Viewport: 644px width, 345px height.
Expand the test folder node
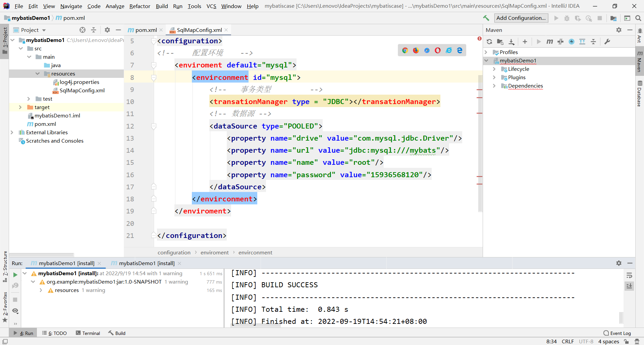(x=29, y=99)
